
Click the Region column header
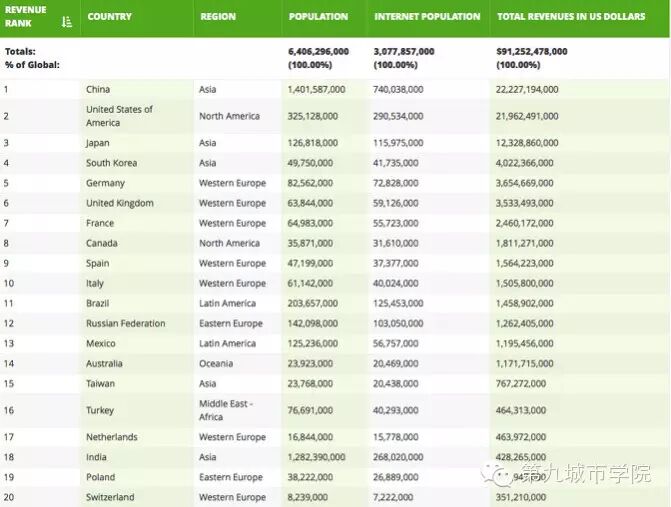tap(218, 17)
